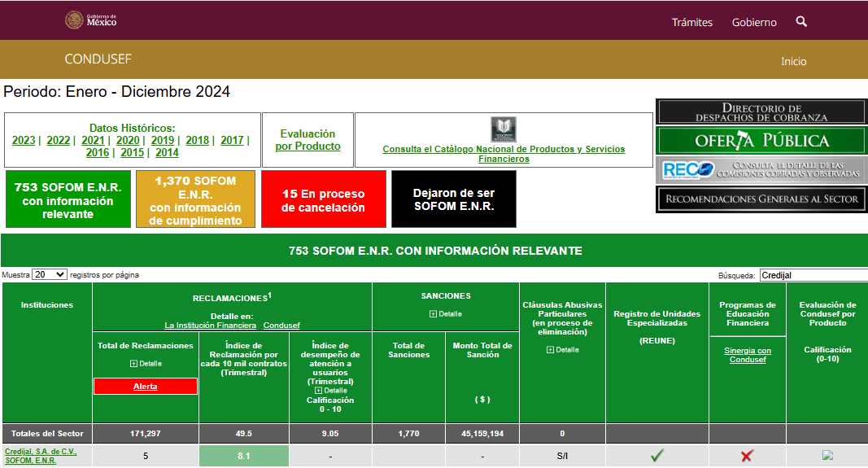
Task: Click the Búsqueda search field
Action: pos(813,275)
